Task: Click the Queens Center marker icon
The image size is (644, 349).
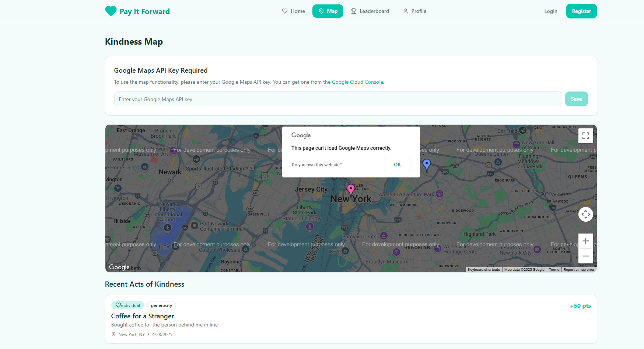Action: (x=498, y=162)
